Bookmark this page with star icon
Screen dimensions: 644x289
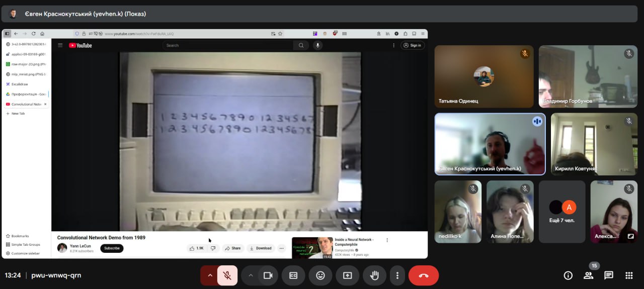click(x=280, y=34)
